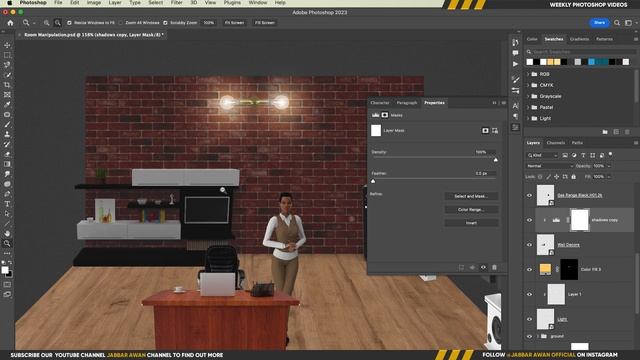The image size is (640, 360).
Task: Select the Eyedropper tool
Action: 7,104
